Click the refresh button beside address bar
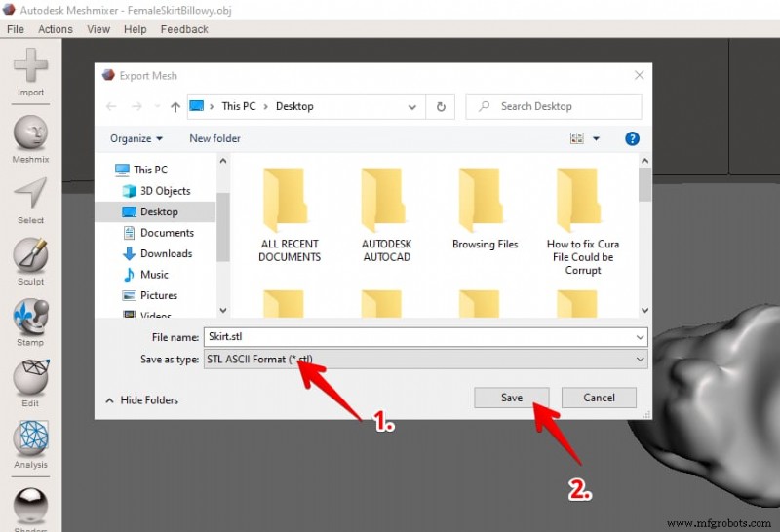The width and height of the screenshot is (780, 532). [x=441, y=106]
